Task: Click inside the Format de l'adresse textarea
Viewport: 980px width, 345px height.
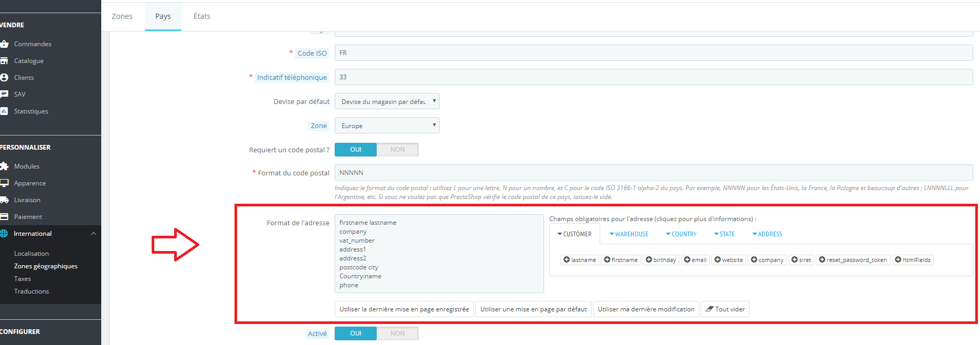Action: [439, 254]
